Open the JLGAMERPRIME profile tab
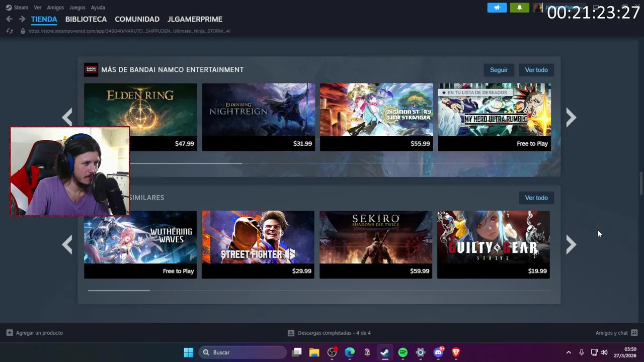 [x=195, y=19]
